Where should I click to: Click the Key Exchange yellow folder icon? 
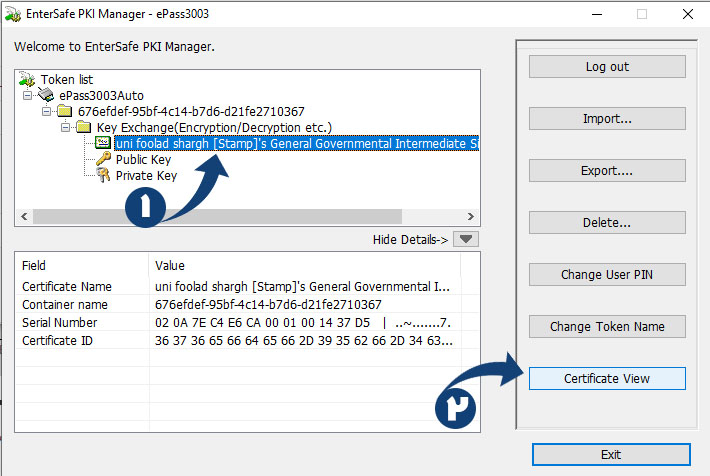coord(84,127)
